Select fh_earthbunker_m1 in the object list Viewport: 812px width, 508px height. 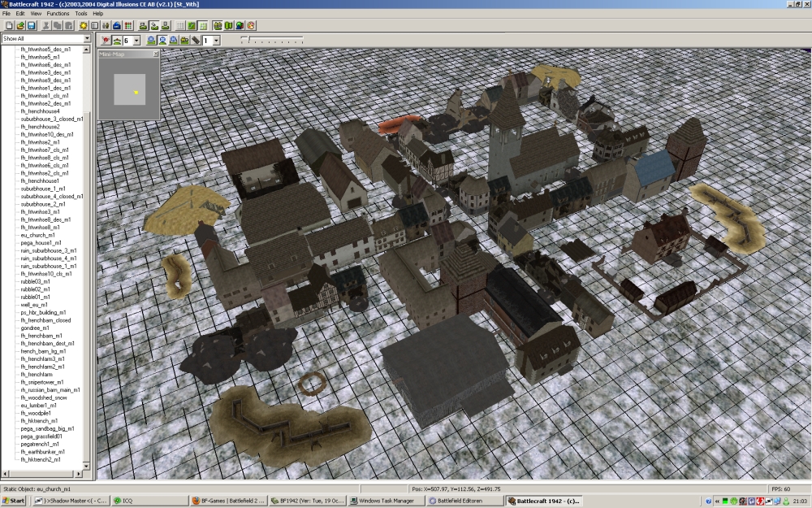(x=42, y=452)
